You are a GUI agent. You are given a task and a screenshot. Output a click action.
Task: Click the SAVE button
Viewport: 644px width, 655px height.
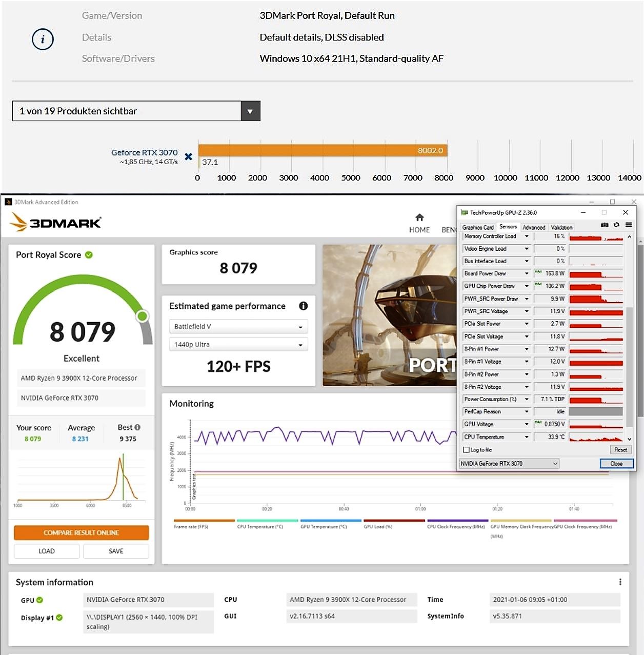point(116,551)
